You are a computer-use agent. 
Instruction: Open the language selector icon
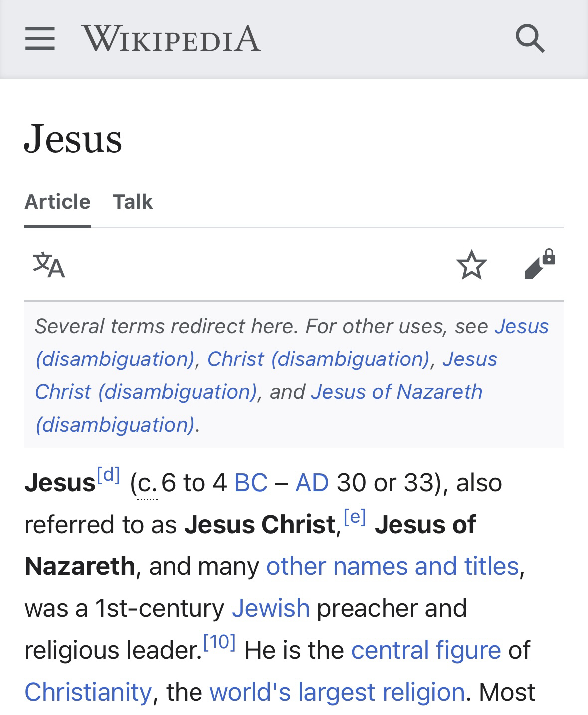click(x=49, y=265)
